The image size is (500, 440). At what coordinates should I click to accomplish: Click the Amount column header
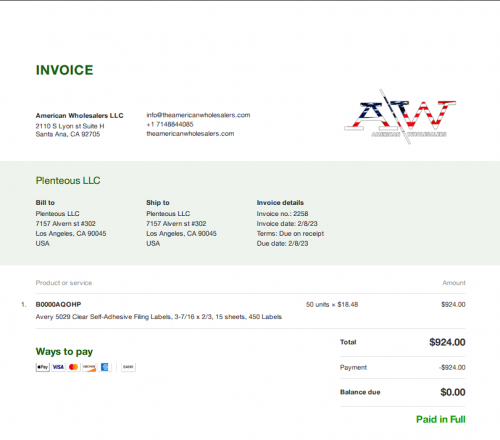[x=454, y=283]
